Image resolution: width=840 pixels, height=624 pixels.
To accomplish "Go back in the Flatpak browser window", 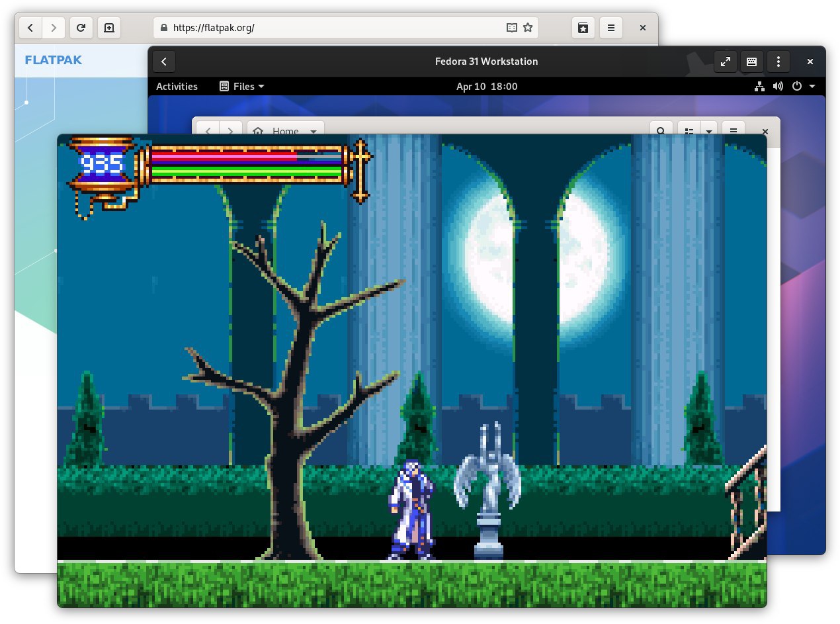I will coord(30,28).
